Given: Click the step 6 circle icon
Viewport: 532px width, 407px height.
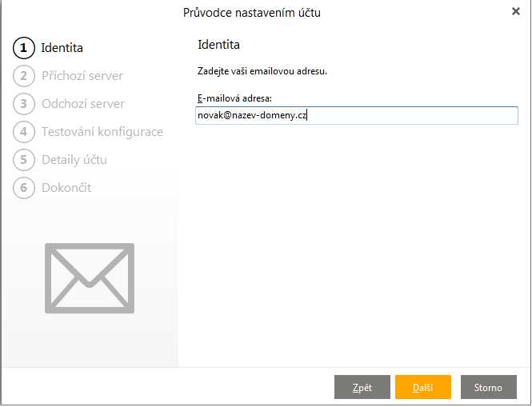Looking at the screenshot, I should point(24,188).
